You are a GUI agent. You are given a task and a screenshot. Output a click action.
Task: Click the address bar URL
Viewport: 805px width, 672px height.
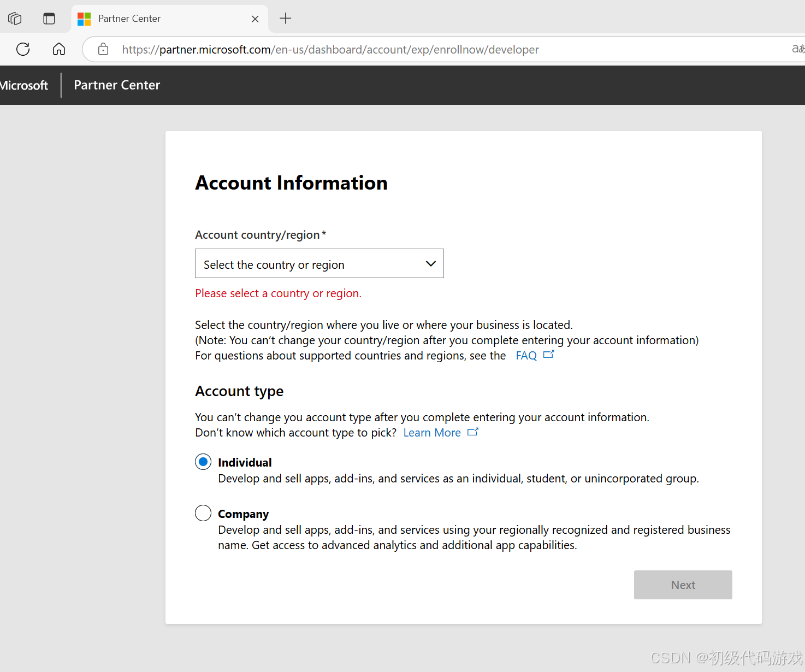330,50
